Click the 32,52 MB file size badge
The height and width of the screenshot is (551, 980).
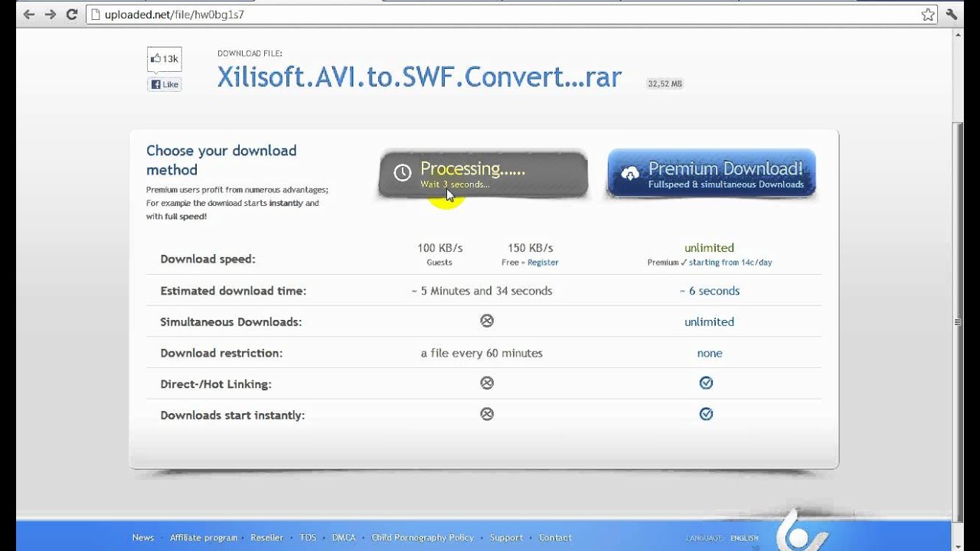[x=665, y=83]
